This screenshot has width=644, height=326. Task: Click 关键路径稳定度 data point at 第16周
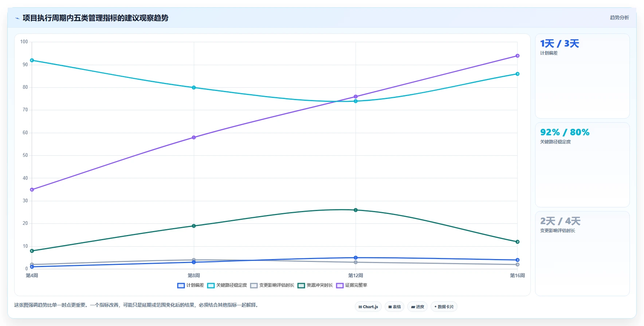tap(517, 74)
